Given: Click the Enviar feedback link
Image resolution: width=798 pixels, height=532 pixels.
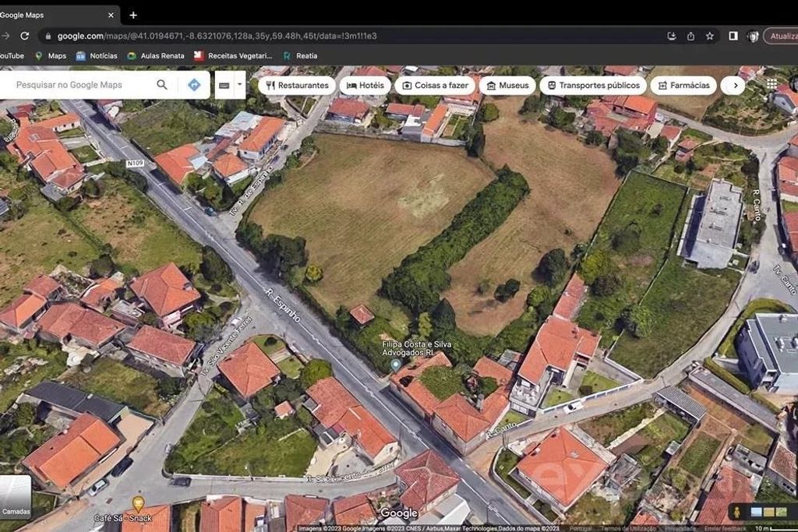Looking at the screenshot, I should click(x=726, y=528).
